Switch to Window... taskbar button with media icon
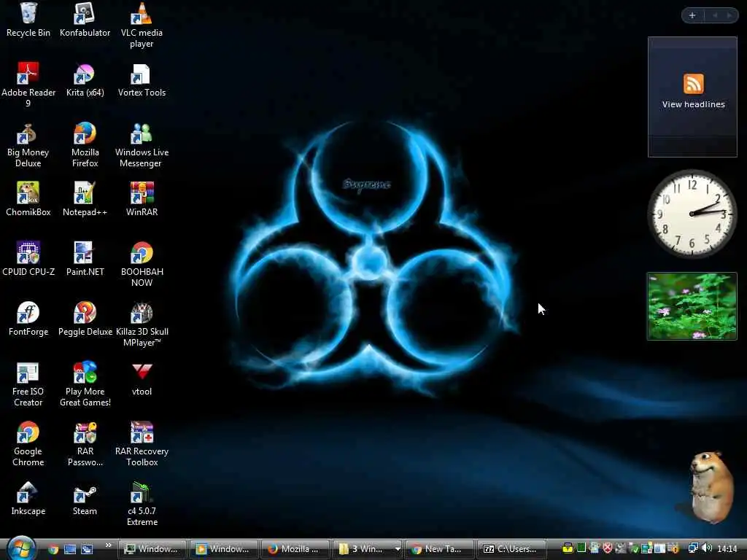The width and height of the screenshot is (747, 560). click(223, 549)
